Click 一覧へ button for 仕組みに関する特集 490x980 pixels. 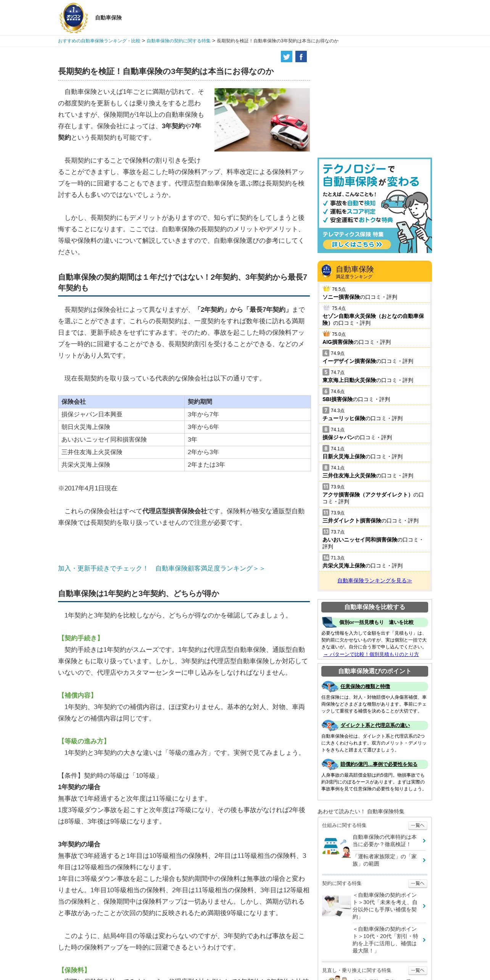tap(418, 825)
